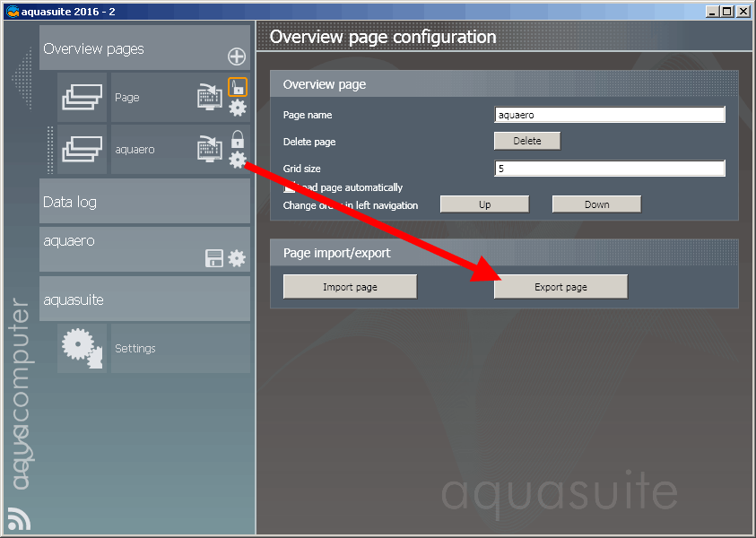The height and width of the screenshot is (538, 756).
Task: Open the 'aquaero' device section header
Action: tap(144, 249)
